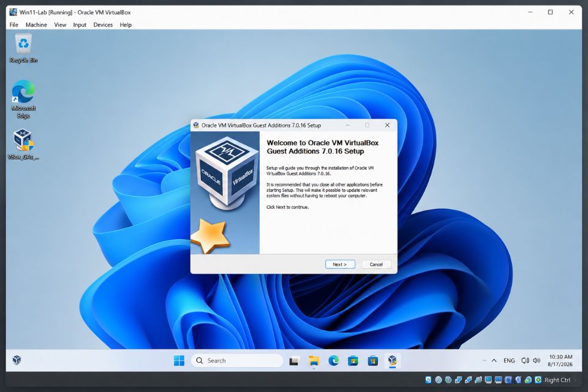This screenshot has height=392, width=588.
Task: Show hidden system tray icons
Action: 494,361
